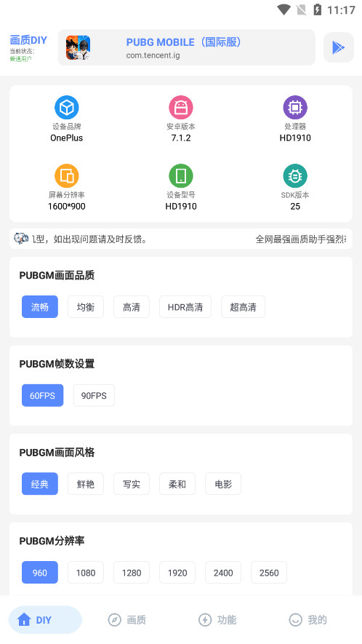Select 写实 graphics style
This screenshot has width=362, height=644.
pos(132,484)
